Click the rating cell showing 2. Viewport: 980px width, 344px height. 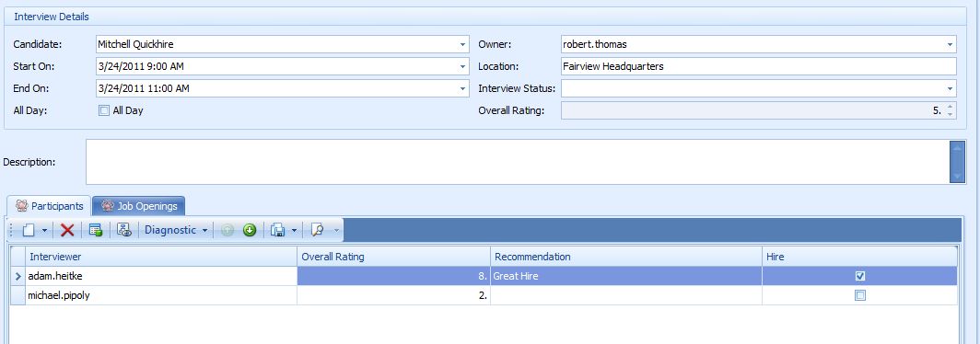393,295
